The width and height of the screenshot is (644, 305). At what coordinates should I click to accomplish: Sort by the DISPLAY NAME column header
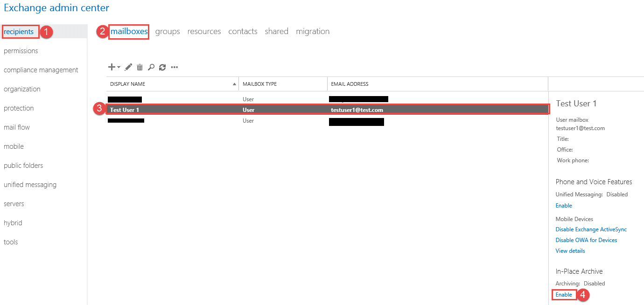[172, 84]
